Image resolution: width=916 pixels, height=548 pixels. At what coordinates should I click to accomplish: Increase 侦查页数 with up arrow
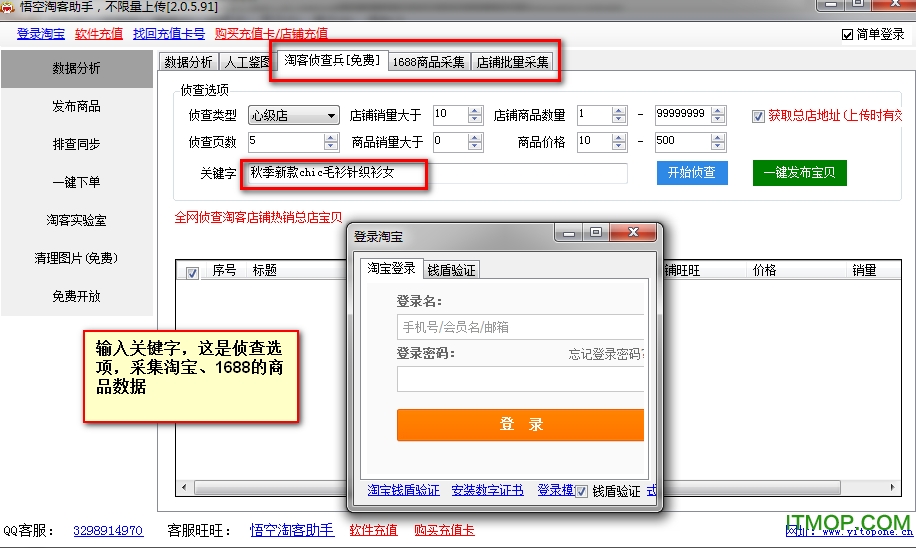[331, 137]
